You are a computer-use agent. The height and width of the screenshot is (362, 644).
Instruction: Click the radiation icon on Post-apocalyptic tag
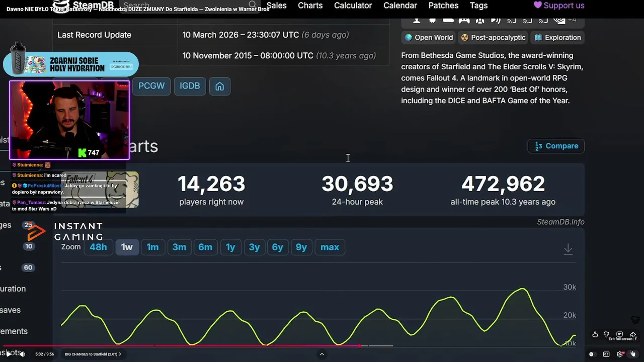tap(465, 38)
